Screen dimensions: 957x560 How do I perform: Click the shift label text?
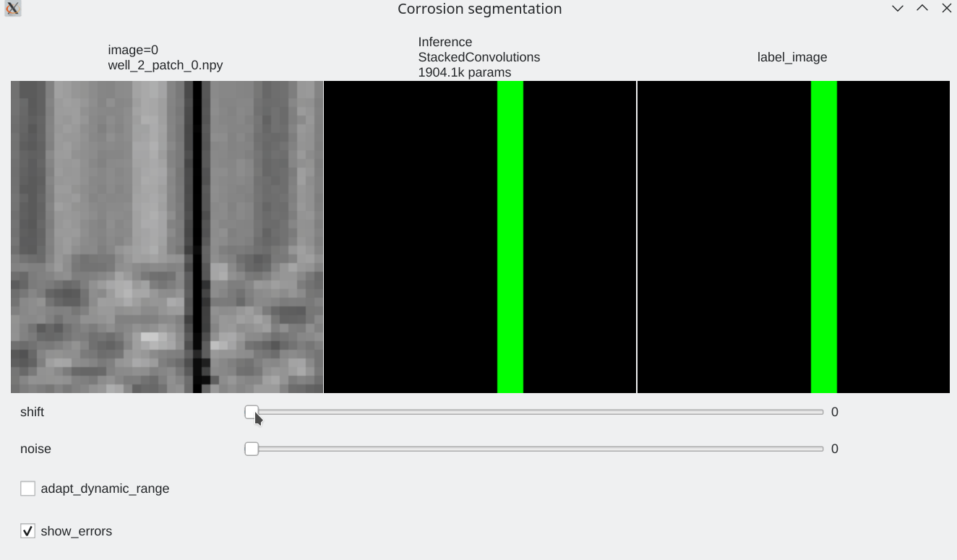(x=32, y=412)
